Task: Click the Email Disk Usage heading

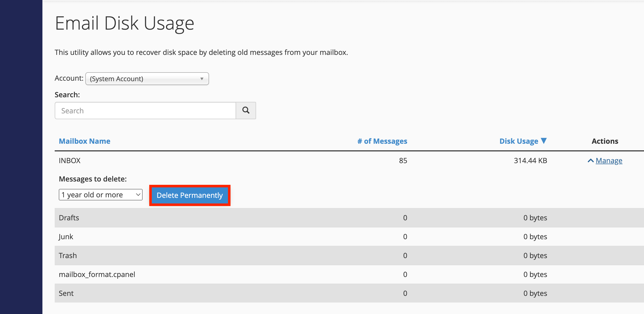Action: [x=124, y=23]
